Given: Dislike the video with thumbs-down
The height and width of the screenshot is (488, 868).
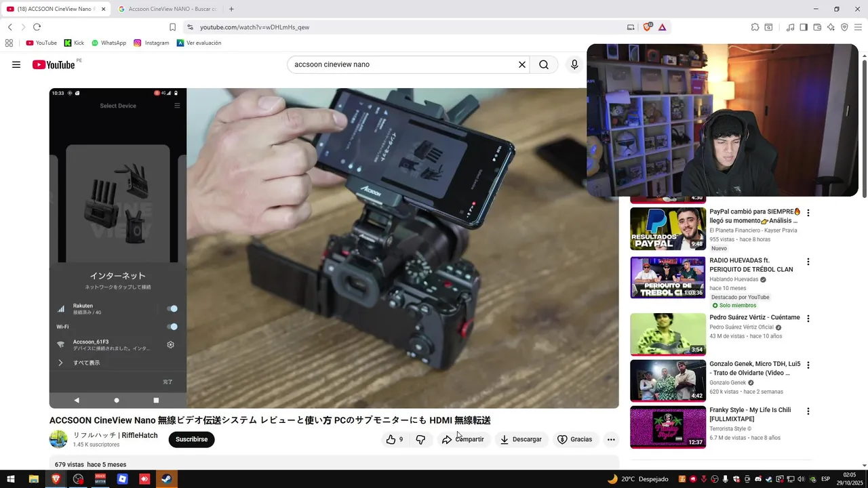Looking at the screenshot, I should click(420, 439).
